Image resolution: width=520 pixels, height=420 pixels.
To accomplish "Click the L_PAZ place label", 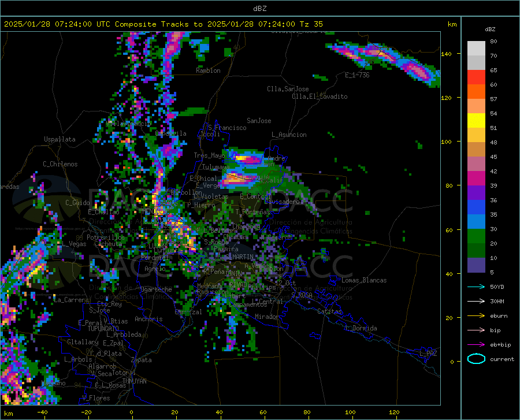I will pyautogui.click(x=428, y=354).
